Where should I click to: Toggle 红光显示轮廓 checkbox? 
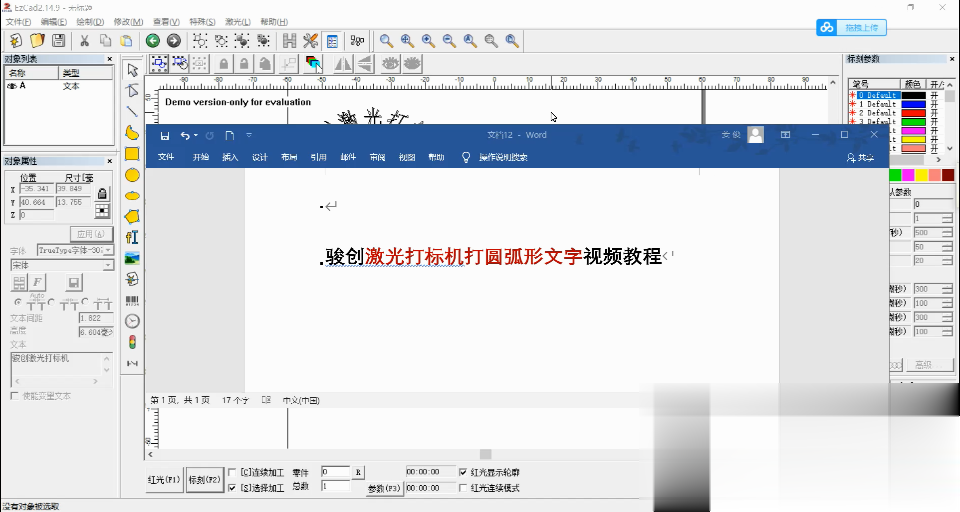tap(463, 472)
